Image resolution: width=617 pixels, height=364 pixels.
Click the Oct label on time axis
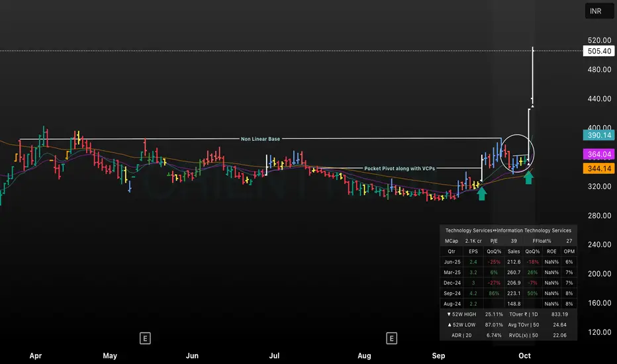click(x=525, y=356)
